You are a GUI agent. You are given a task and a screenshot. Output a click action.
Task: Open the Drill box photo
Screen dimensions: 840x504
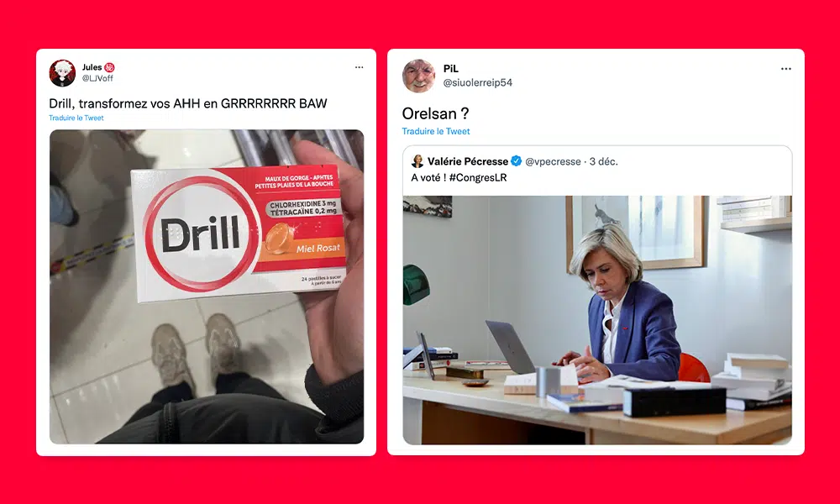[207, 286]
